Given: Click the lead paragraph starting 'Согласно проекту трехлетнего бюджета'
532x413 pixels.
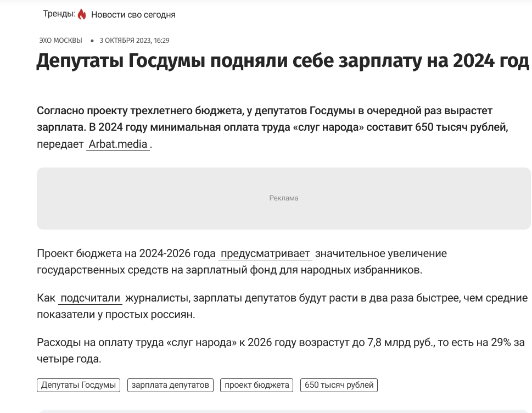Looking at the screenshot, I should tap(272, 127).
